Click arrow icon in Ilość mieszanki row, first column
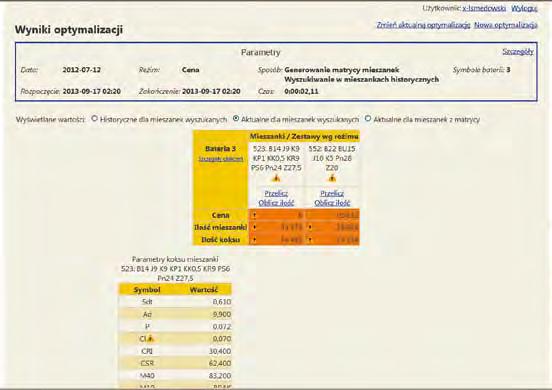The width and height of the screenshot is (552, 390). coord(255,227)
